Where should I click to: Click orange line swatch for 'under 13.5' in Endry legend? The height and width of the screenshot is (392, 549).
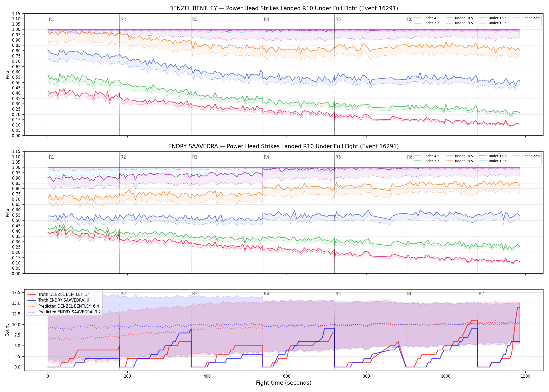pyautogui.click(x=449, y=161)
